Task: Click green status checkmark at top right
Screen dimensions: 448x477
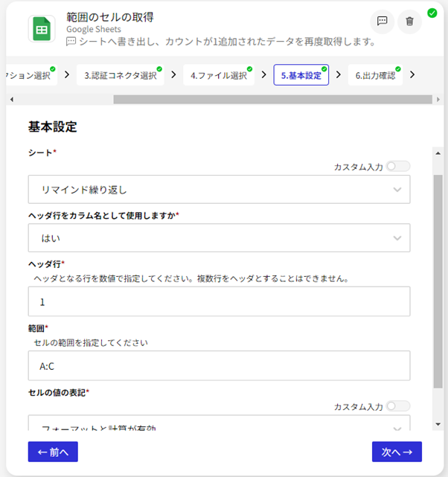Action: [432, 13]
